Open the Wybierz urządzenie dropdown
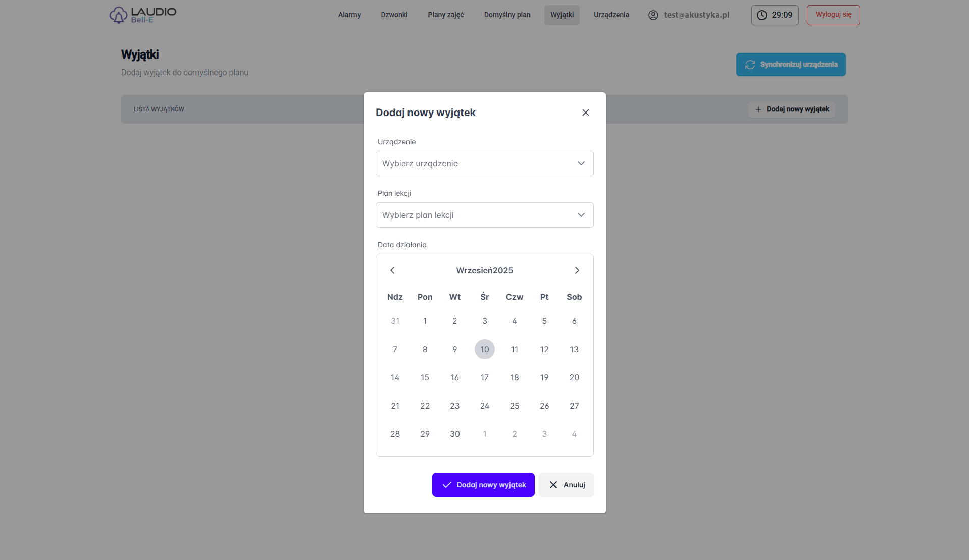This screenshot has width=969, height=560. [484, 163]
